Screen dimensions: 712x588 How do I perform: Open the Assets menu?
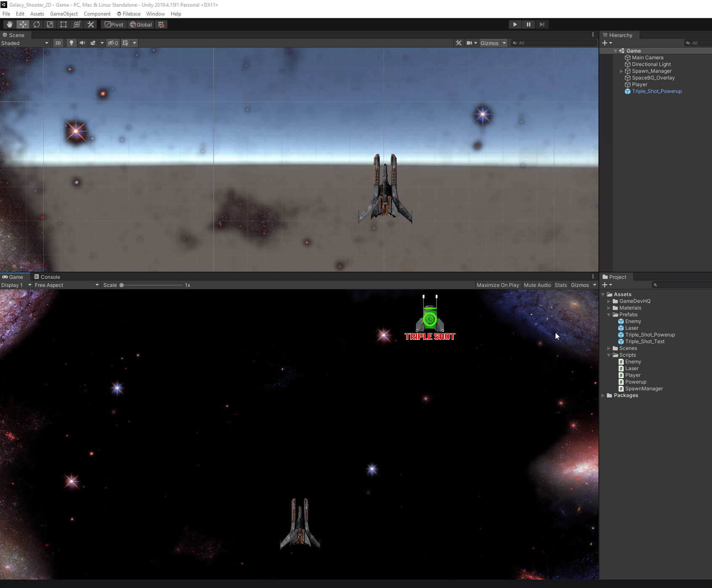point(37,14)
